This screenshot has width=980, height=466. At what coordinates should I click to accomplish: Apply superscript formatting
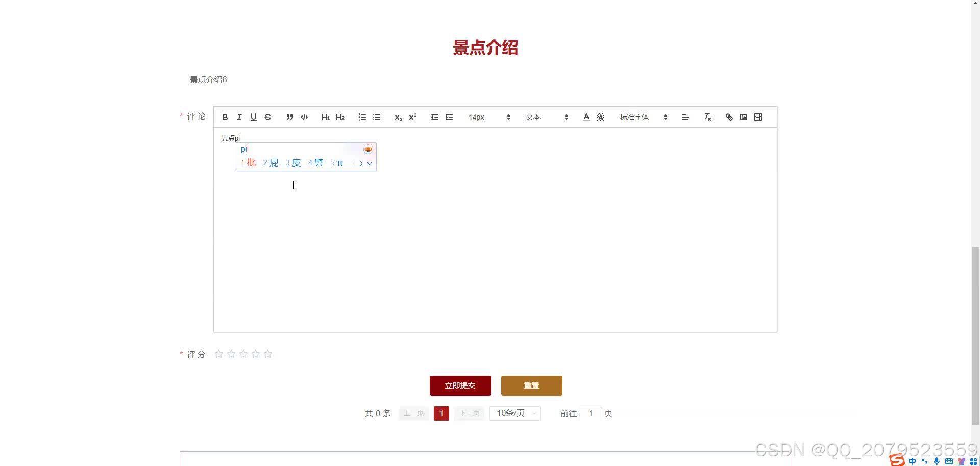coord(412,117)
